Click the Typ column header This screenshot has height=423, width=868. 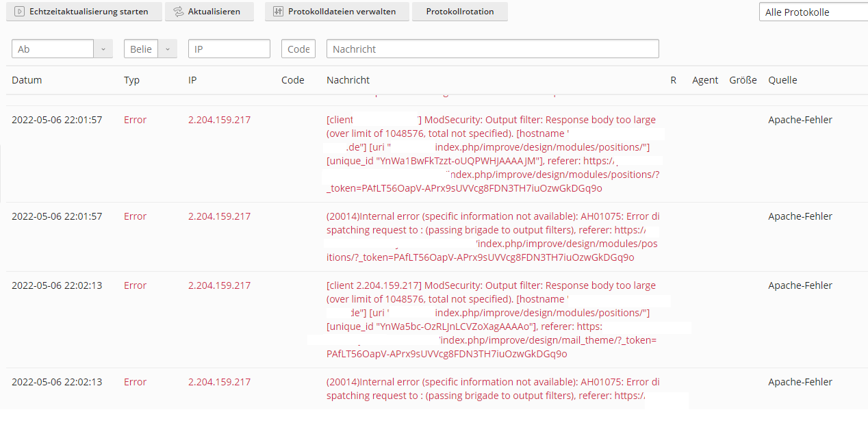pyautogui.click(x=131, y=80)
